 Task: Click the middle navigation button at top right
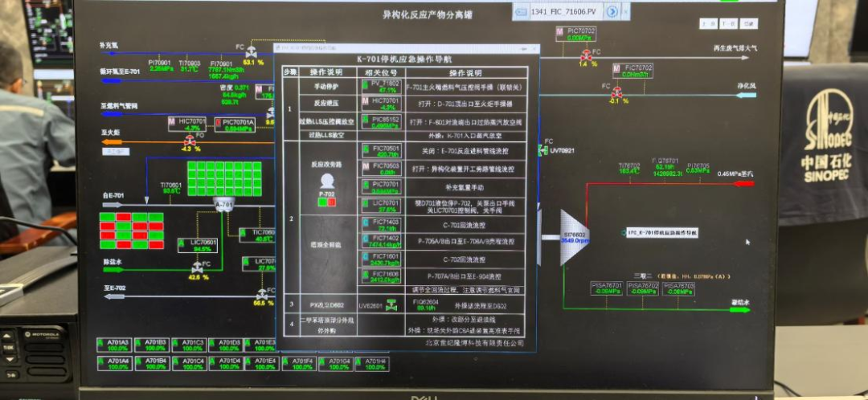[x=728, y=24]
